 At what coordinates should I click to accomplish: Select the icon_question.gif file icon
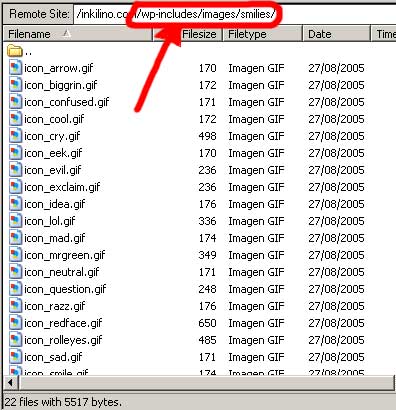[15, 289]
